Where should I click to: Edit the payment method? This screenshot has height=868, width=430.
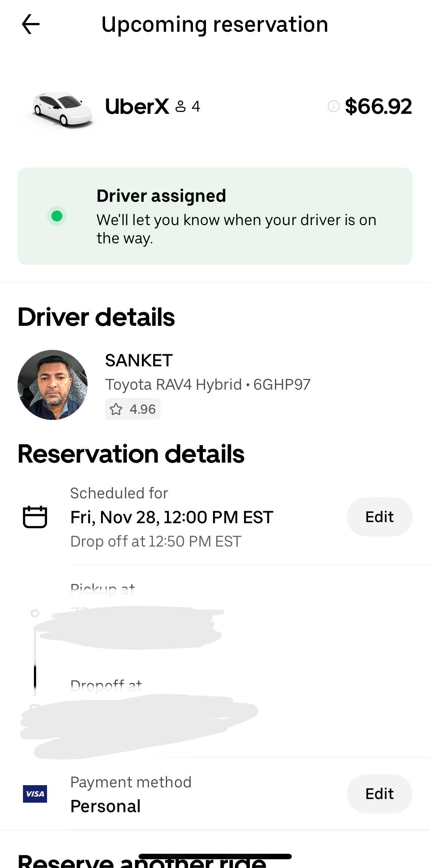pyautogui.click(x=379, y=794)
